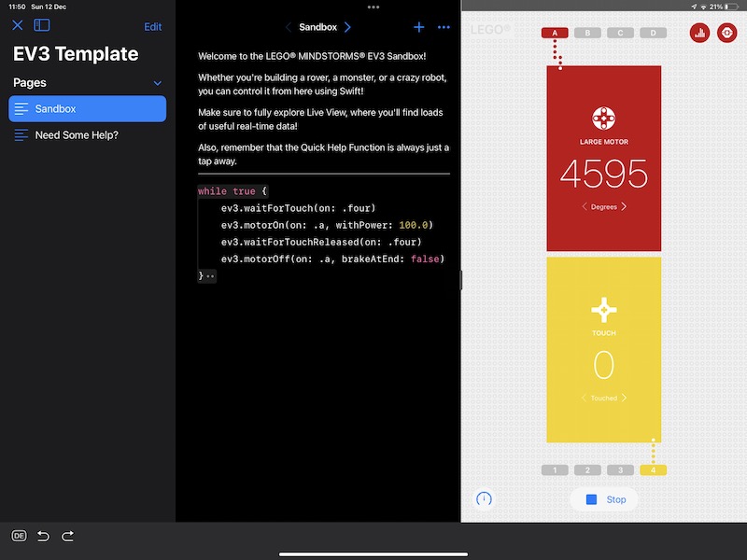Tap the large motor icon on red card
747x560 pixels.
tap(603, 119)
